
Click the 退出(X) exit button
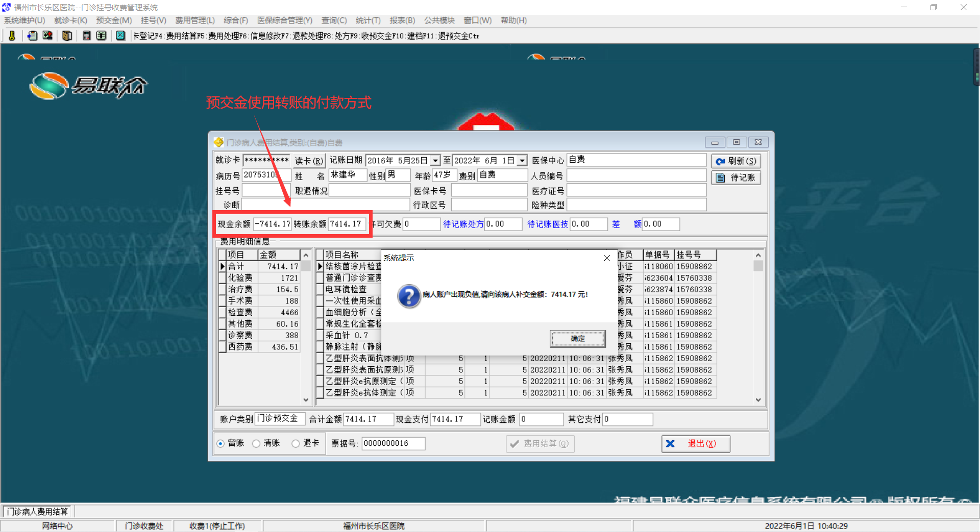pyautogui.click(x=696, y=444)
